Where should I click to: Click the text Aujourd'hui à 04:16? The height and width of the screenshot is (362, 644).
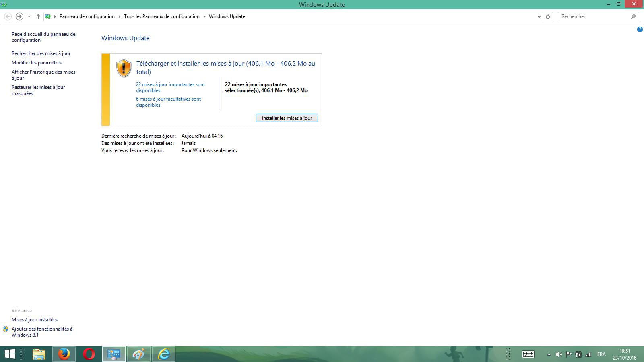[202, 136]
